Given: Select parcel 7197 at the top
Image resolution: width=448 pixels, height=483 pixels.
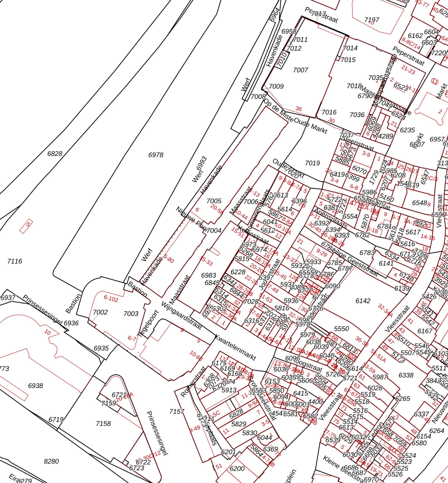Looking at the screenshot, I should (372, 20).
